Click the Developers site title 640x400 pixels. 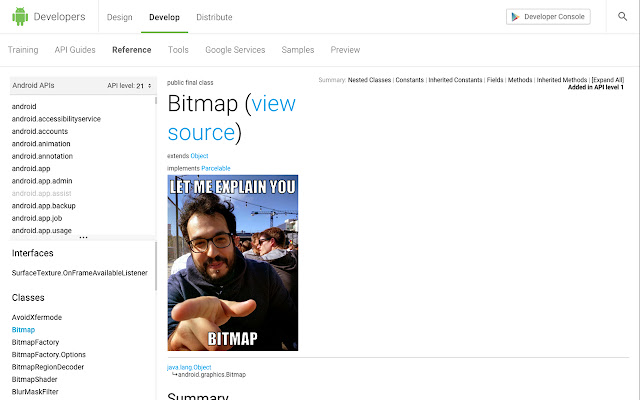(x=60, y=17)
